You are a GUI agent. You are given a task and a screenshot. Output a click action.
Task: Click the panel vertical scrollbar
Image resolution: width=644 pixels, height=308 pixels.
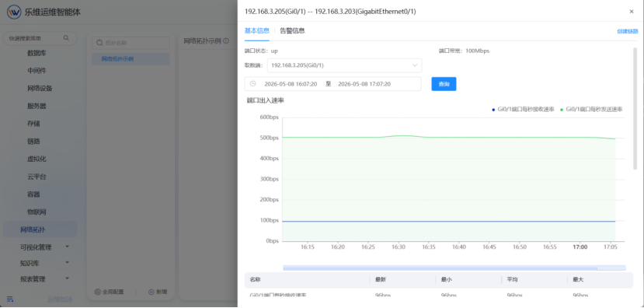tap(635, 109)
